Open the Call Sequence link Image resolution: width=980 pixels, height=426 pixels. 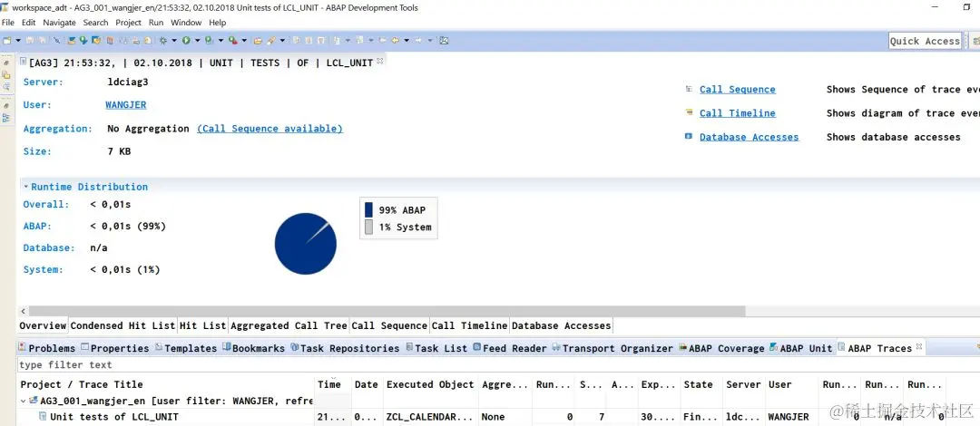(738, 90)
